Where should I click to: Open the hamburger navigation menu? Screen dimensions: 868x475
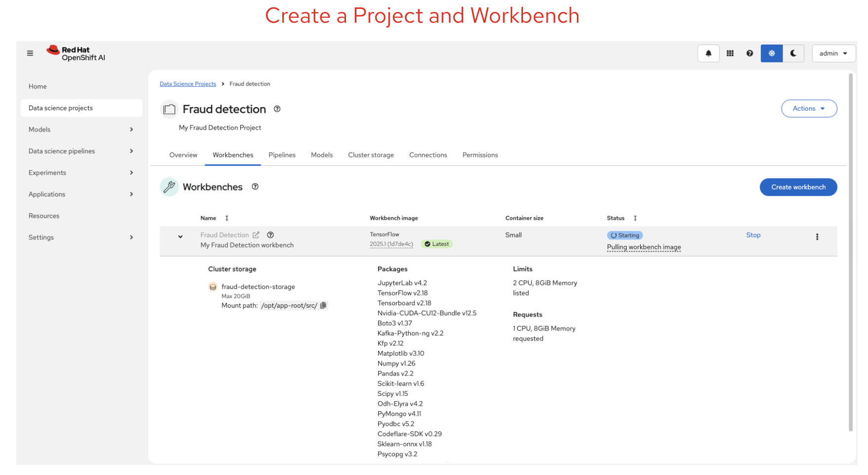(30, 52)
